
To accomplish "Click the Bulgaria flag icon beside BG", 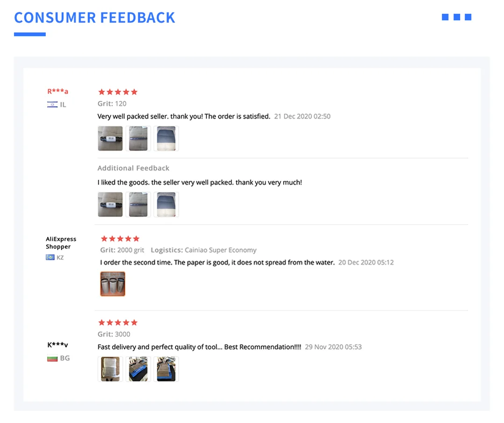I will 52,358.
